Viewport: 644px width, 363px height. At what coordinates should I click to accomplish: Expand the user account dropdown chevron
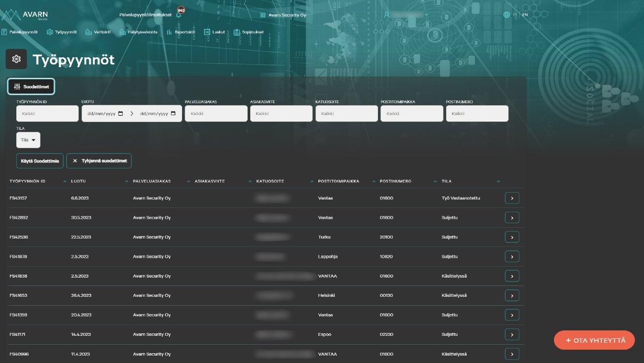click(426, 15)
